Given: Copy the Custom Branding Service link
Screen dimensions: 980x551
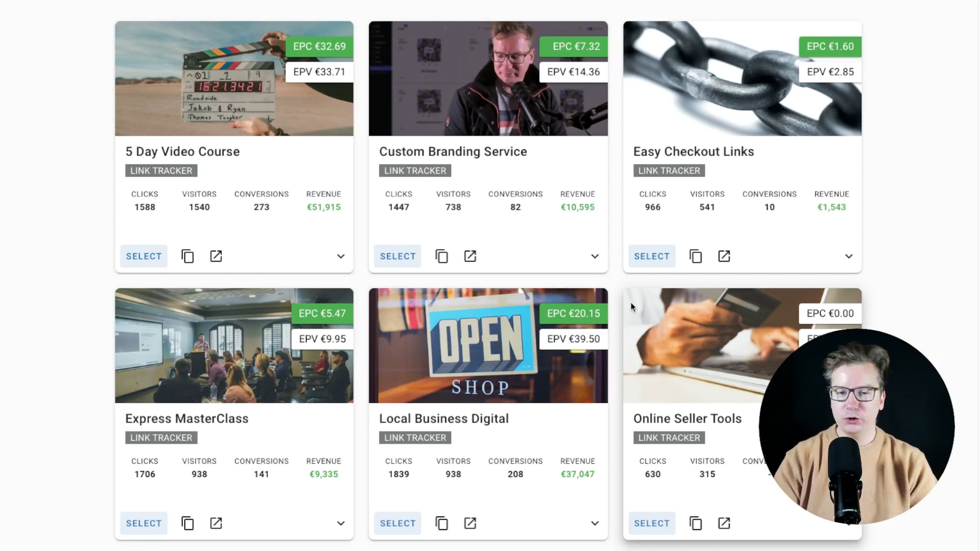Looking at the screenshot, I should click(441, 256).
